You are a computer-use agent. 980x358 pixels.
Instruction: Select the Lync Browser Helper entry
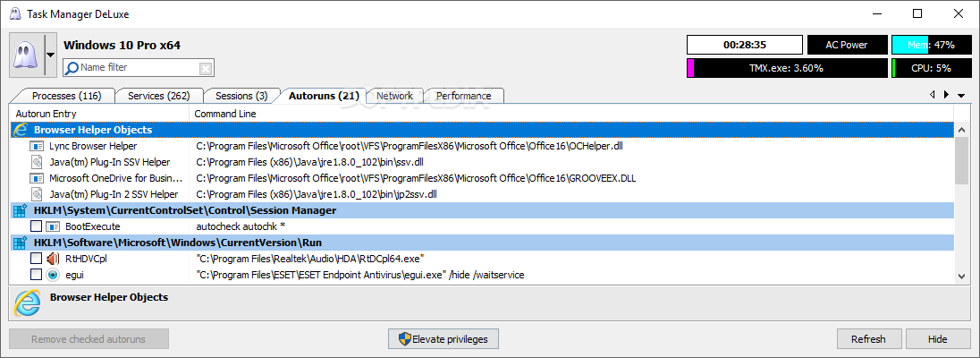click(93, 147)
